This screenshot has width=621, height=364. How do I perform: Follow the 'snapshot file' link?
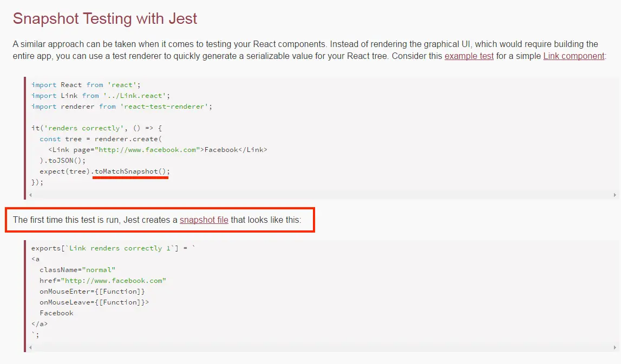(204, 220)
